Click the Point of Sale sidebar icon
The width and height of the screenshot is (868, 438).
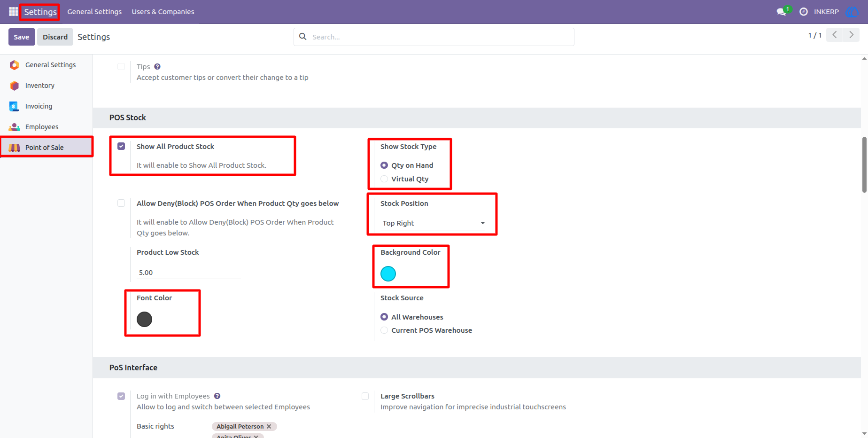pyautogui.click(x=15, y=148)
